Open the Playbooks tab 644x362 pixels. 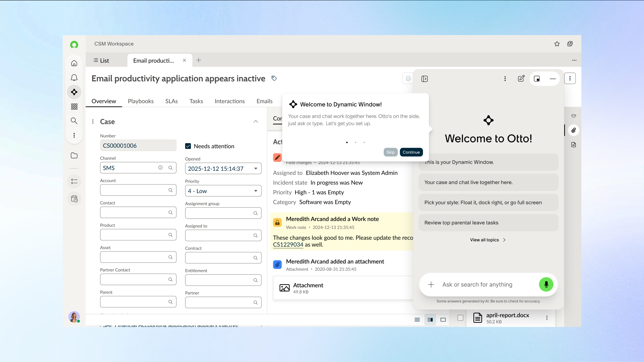coord(141,101)
